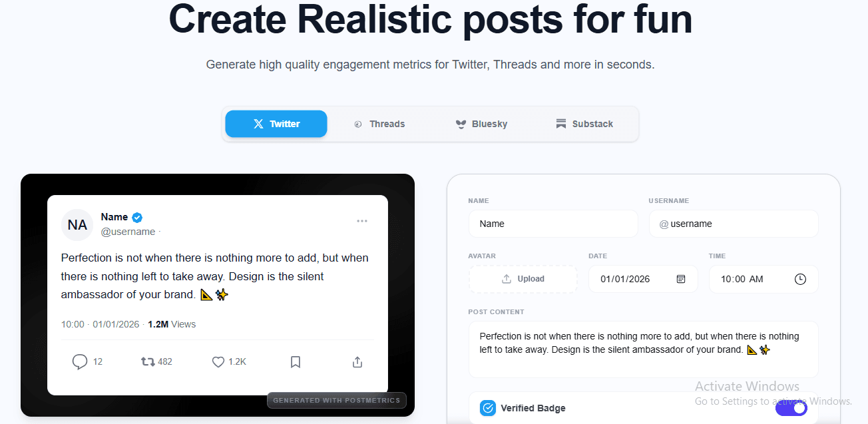Click the Post Content text area
This screenshot has height=424, width=868.
coord(644,349)
